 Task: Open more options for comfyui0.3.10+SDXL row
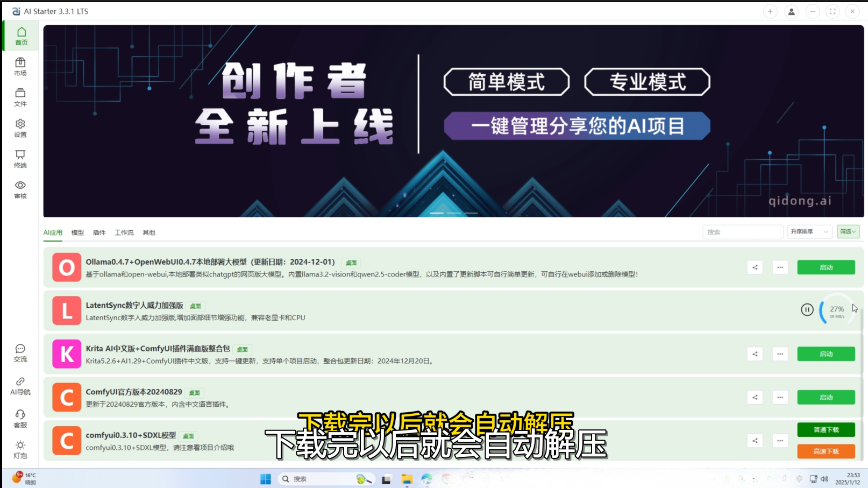pyautogui.click(x=780, y=441)
